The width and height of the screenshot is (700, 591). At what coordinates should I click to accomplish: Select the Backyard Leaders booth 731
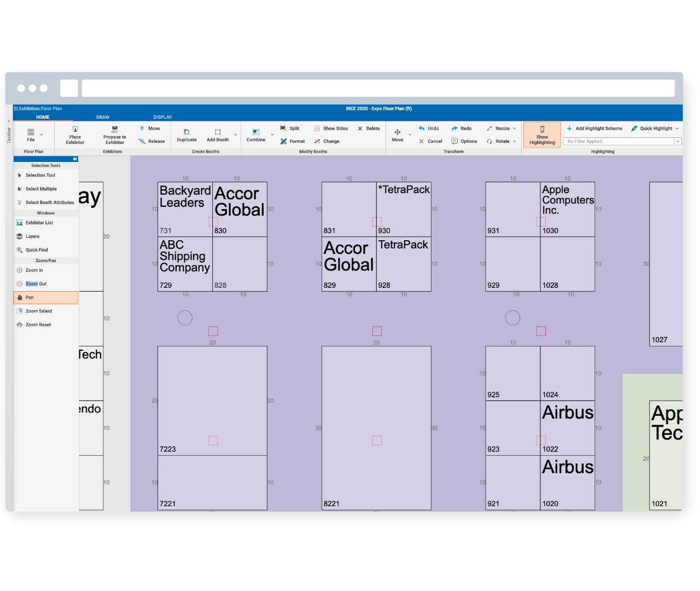pyautogui.click(x=185, y=210)
